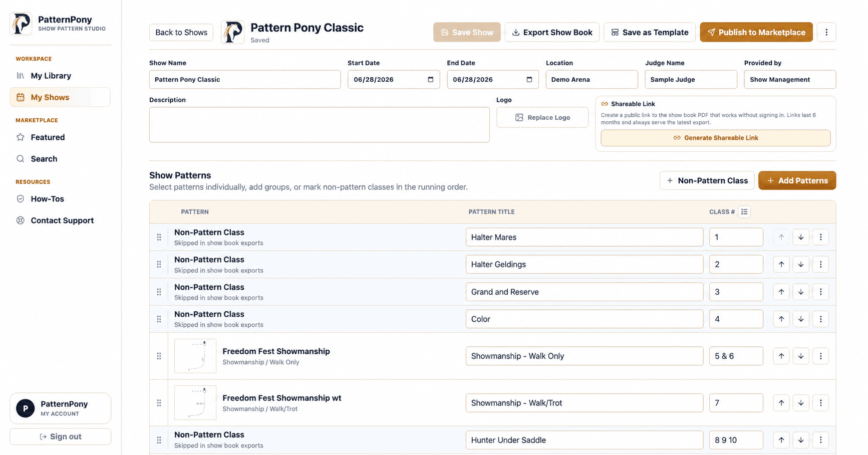Click the class numbering list icon
The image size is (868, 455).
click(744, 212)
